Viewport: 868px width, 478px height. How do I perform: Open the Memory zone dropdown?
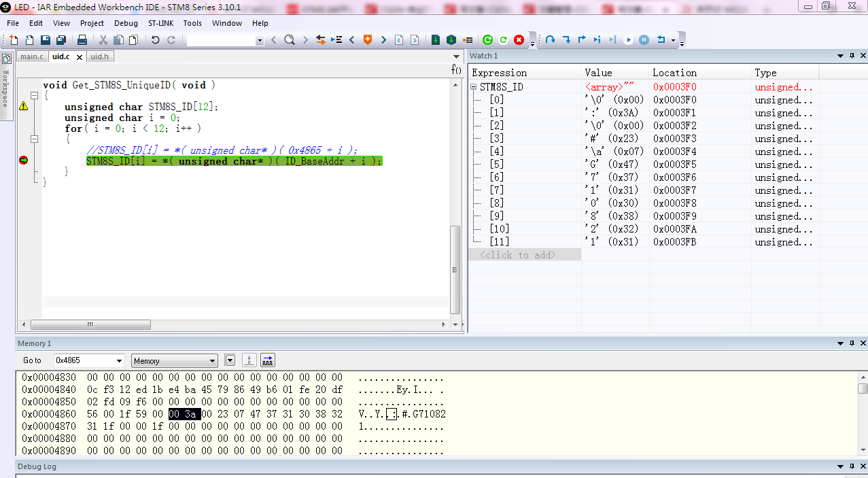click(x=213, y=360)
